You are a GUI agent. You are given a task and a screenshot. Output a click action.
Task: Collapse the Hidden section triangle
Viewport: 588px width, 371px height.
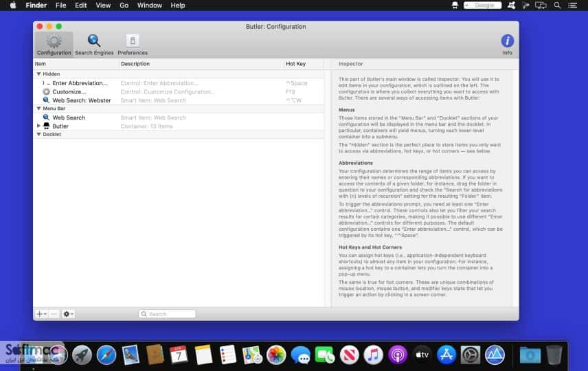coord(38,74)
